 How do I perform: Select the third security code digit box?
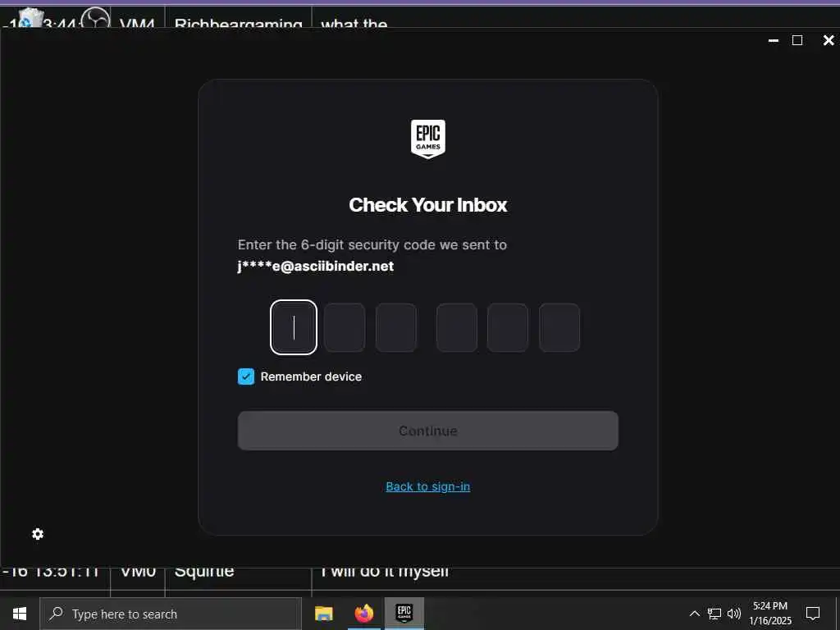[x=396, y=327]
